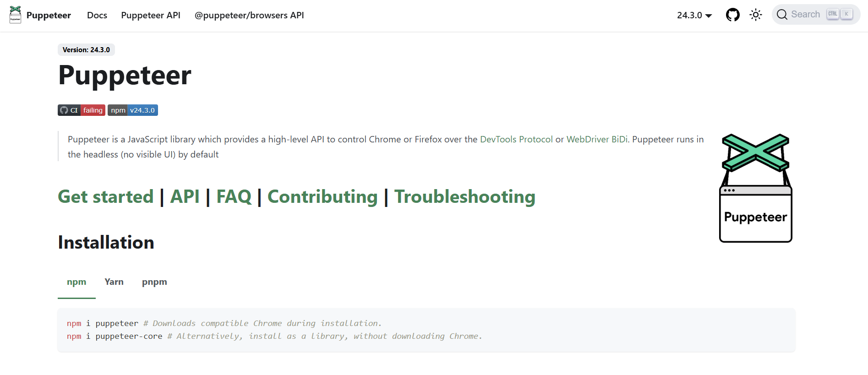Open the Contributing link
The height and width of the screenshot is (375, 868).
tap(322, 196)
